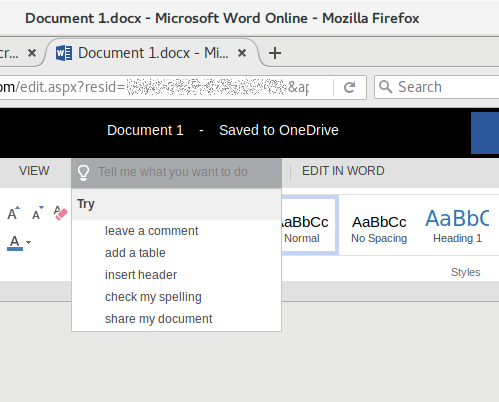Reload the page with the refresh icon
Image resolution: width=499 pixels, height=402 pixels.
[x=349, y=87]
